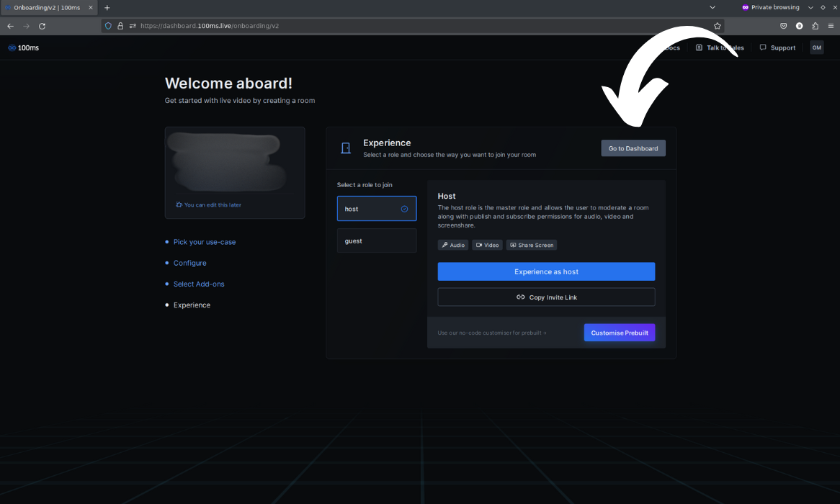Screen dimensions: 840x504
Task: Open the Pick your use-case step
Action: click(204, 242)
